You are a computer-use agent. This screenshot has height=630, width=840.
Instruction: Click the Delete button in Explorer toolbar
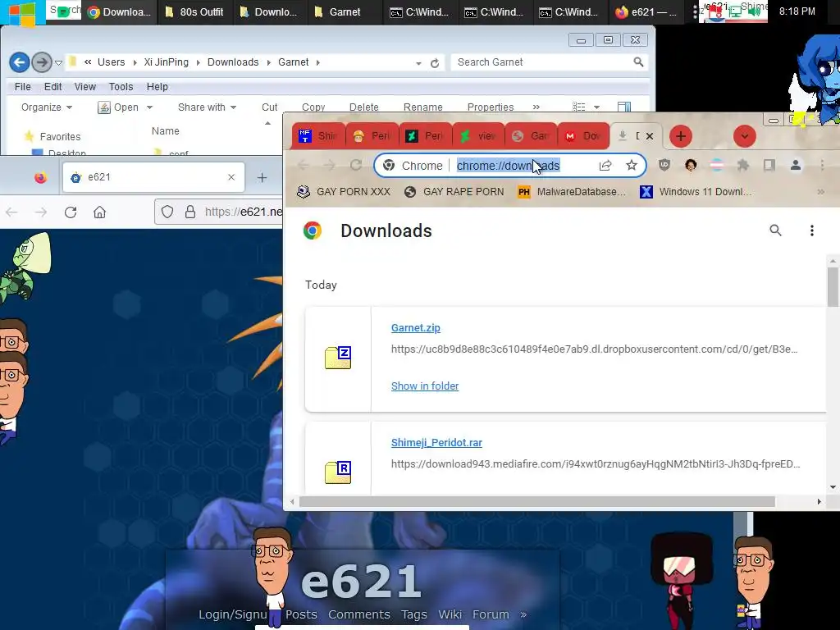[x=363, y=107]
